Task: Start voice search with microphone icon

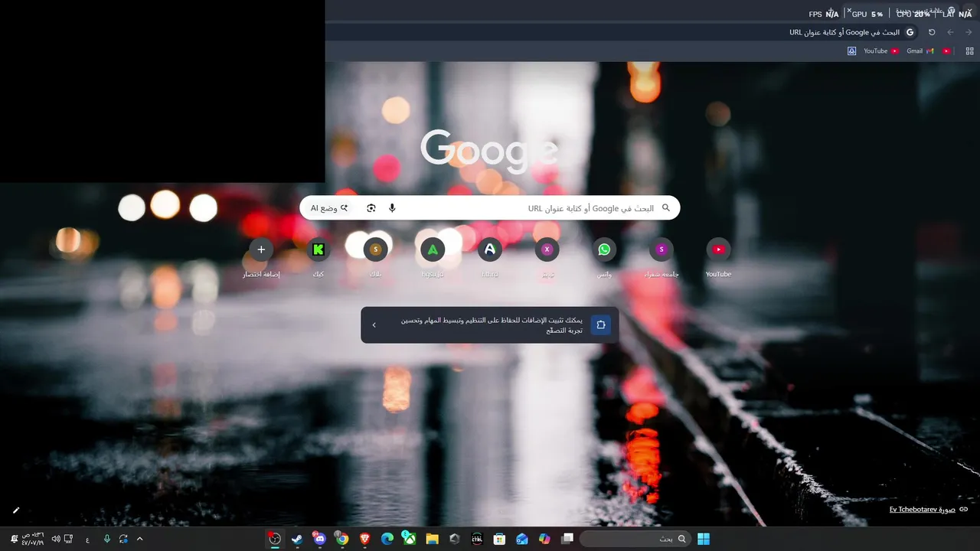Action: tap(392, 208)
